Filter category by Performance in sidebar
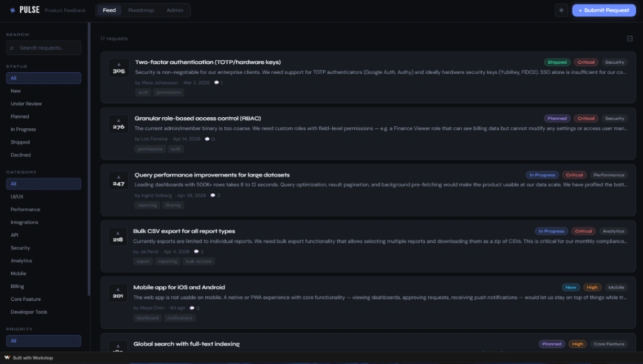The width and height of the screenshot is (643, 364). [43, 210]
